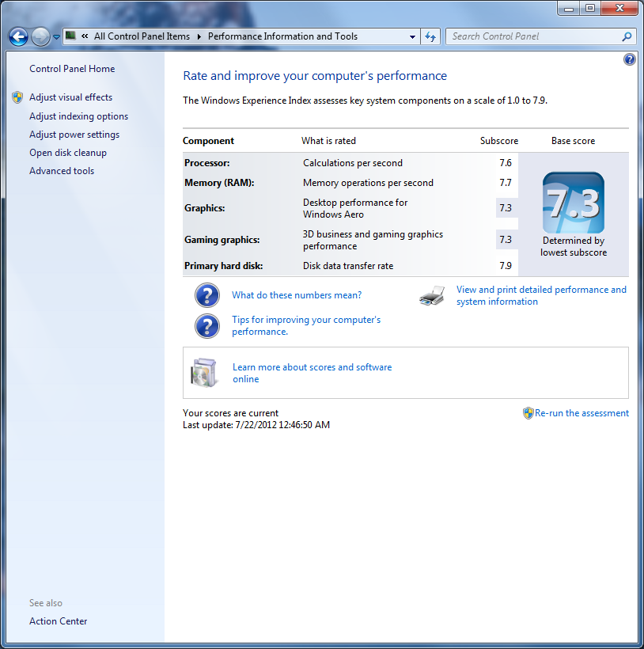
Task: Select All Control Panel Items breadcrumb
Action: [x=142, y=36]
